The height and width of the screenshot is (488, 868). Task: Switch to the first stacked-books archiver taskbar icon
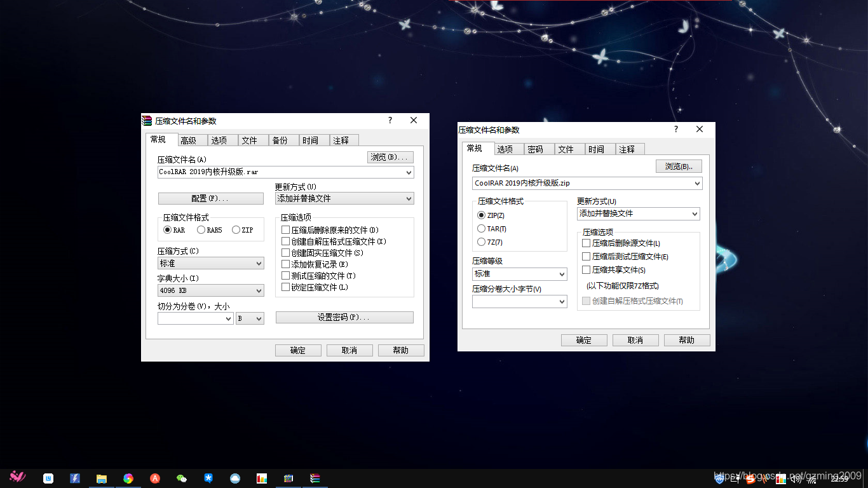point(288,478)
